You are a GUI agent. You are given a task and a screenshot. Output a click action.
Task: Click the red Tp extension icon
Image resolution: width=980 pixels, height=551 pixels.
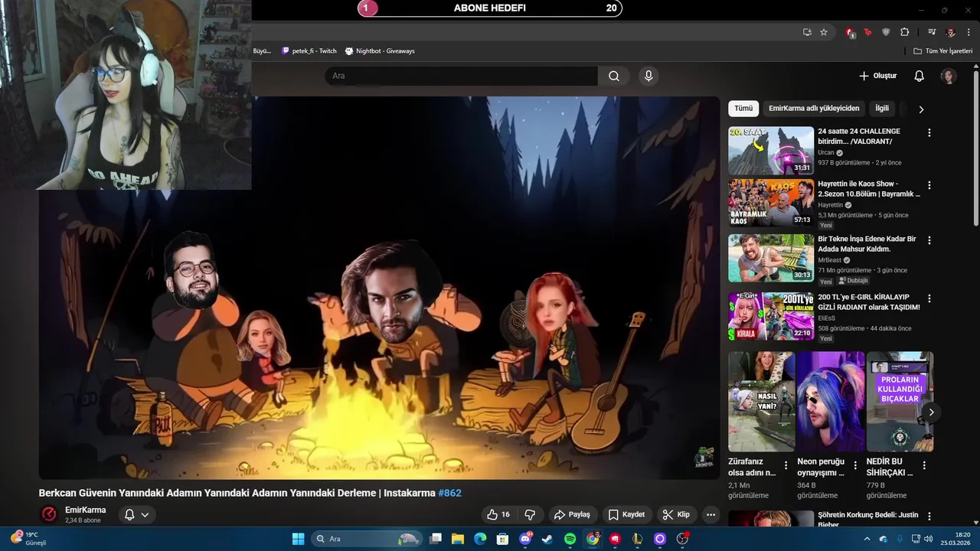[x=867, y=32]
